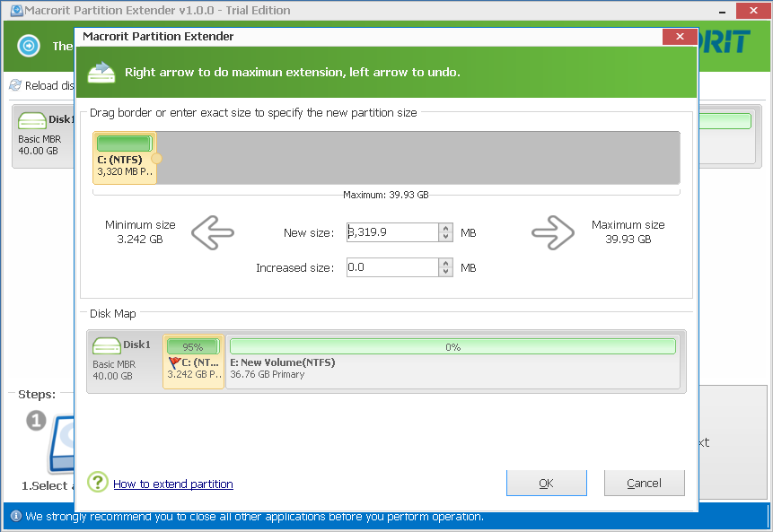773x532 pixels.
Task: Open the How to extend partition link
Action: click(173, 484)
